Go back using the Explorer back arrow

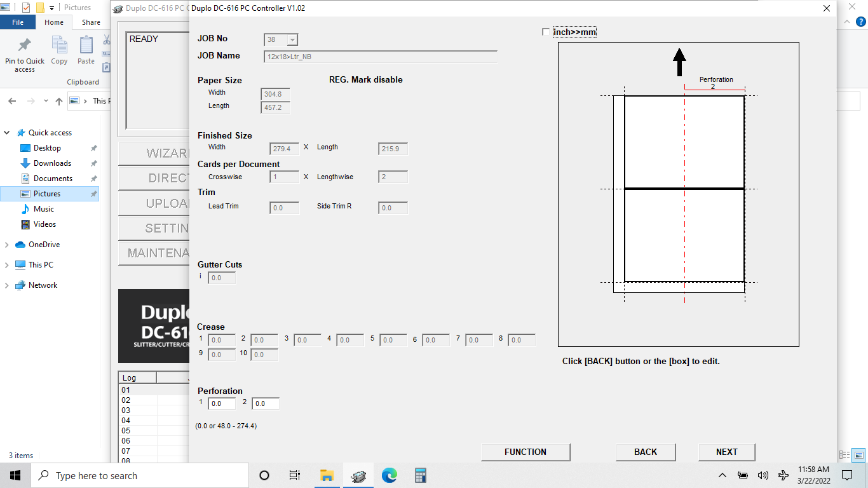tap(12, 101)
